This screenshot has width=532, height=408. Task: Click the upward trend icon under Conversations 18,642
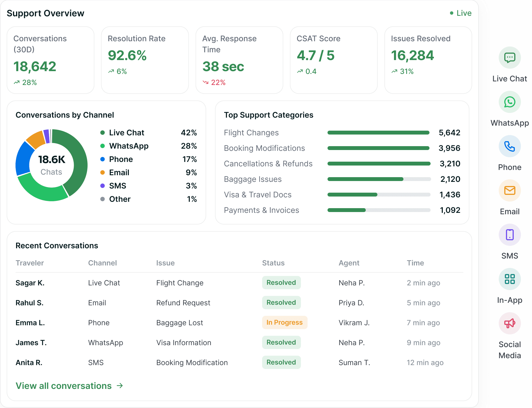[17, 82]
